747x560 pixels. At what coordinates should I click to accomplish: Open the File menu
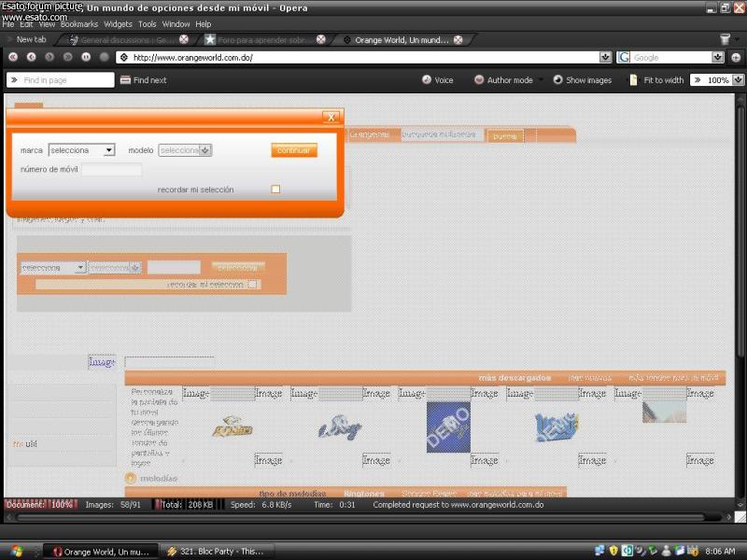pos(8,24)
